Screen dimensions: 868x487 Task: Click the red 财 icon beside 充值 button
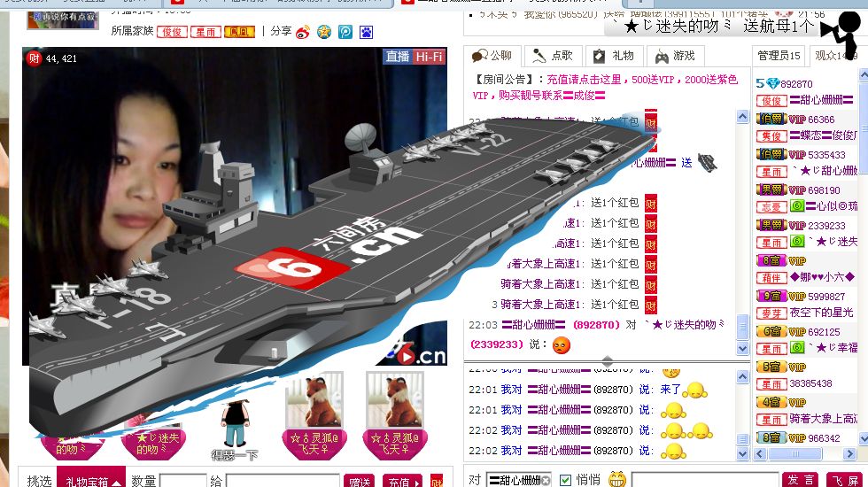[437, 481]
